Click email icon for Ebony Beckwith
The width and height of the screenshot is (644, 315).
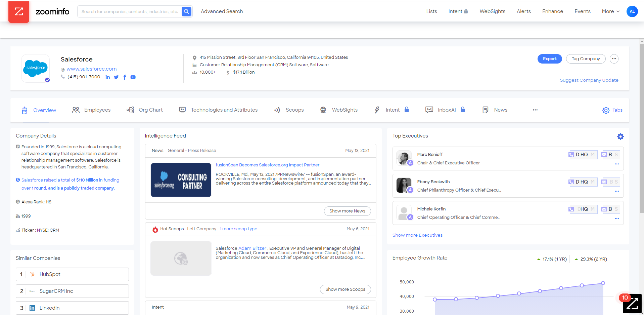604,182
